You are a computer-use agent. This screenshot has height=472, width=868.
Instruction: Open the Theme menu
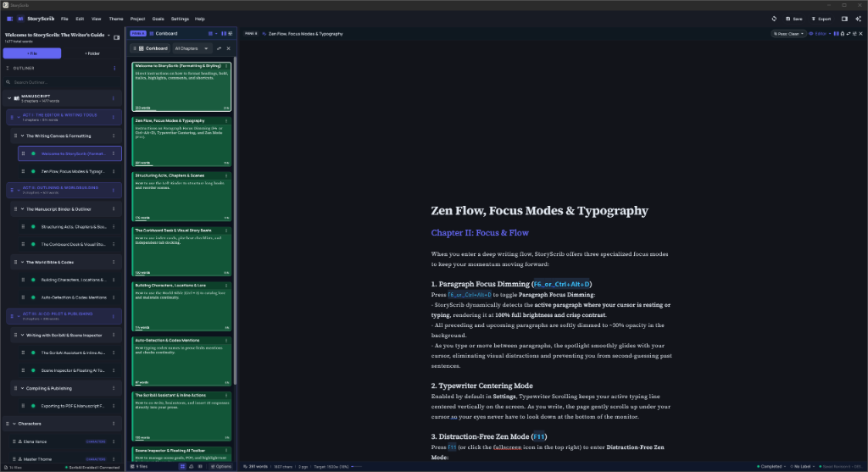pos(115,19)
